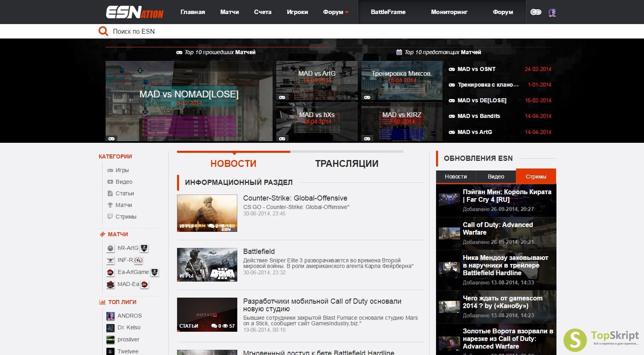The height and width of the screenshot is (355, 644).
Task: Open upcoming match MAD vs OSNT
Action: coord(477,69)
